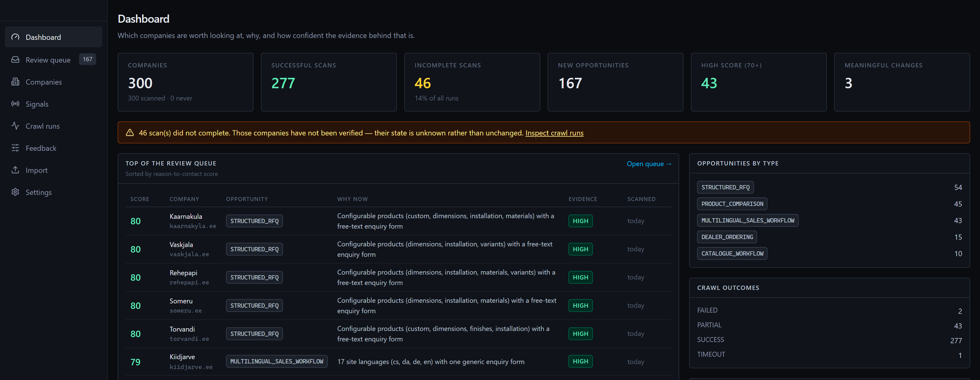This screenshot has height=380, width=980.
Task: Open the Torvandi company name
Action: coord(182,329)
